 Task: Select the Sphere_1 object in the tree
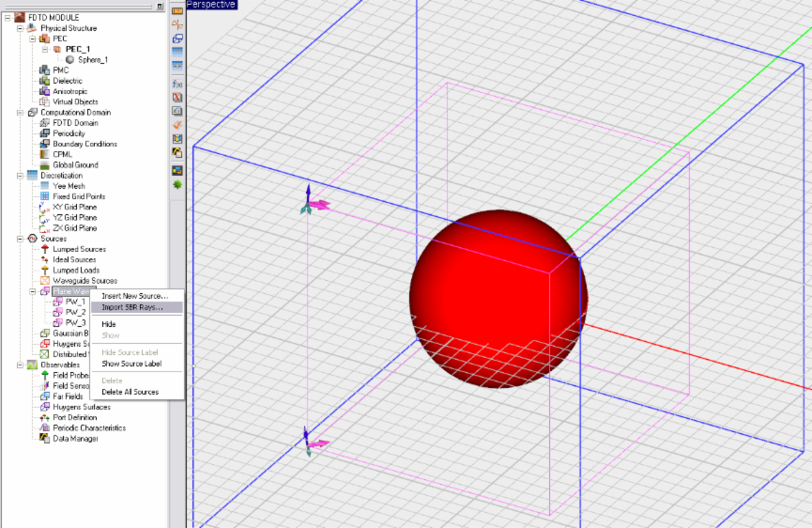(93, 59)
